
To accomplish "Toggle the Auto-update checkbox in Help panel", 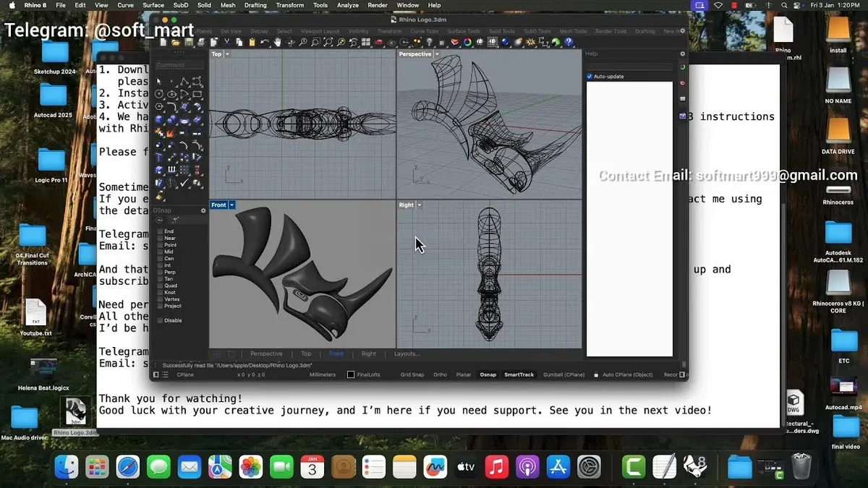I will (590, 77).
